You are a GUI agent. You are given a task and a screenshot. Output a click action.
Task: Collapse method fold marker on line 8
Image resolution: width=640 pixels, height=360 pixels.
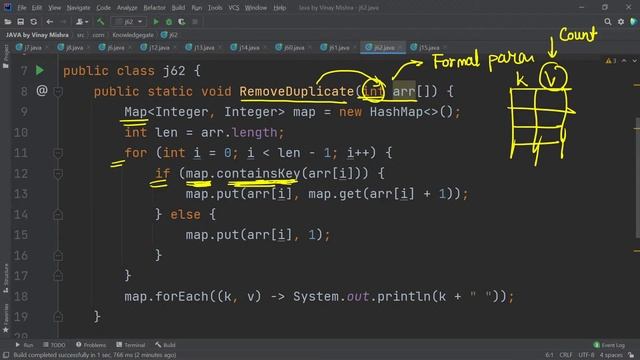pyautogui.click(x=58, y=91)
